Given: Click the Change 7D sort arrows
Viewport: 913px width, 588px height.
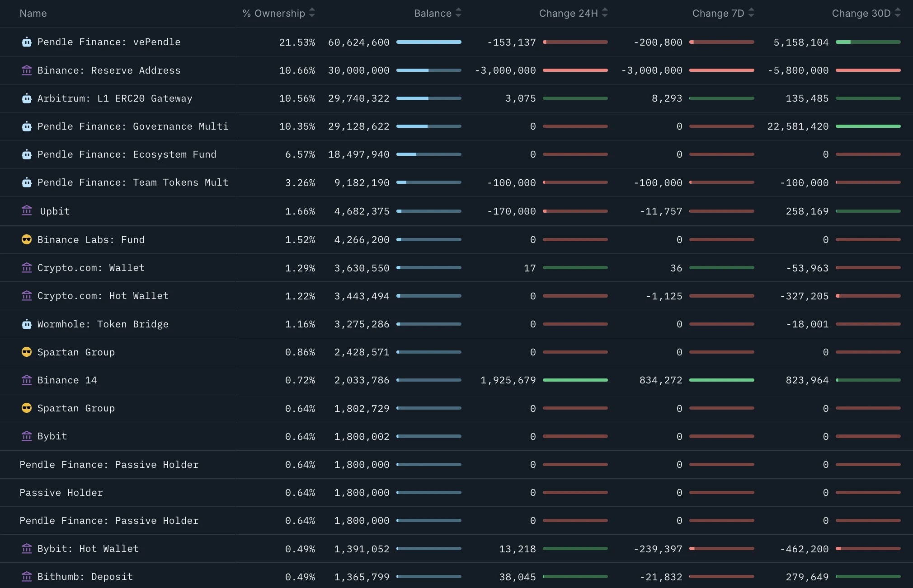Looking at the screenshot, I should [x=751, y=13].
